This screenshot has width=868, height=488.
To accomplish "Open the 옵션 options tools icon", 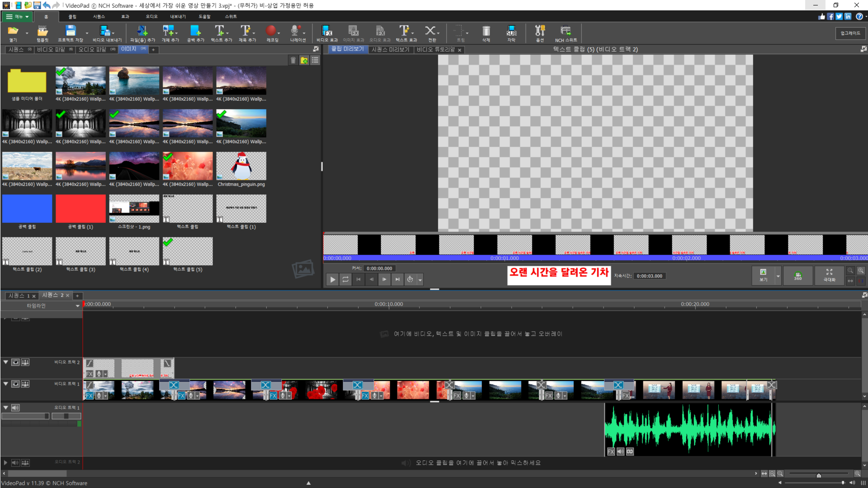I will tap(540, 31).
